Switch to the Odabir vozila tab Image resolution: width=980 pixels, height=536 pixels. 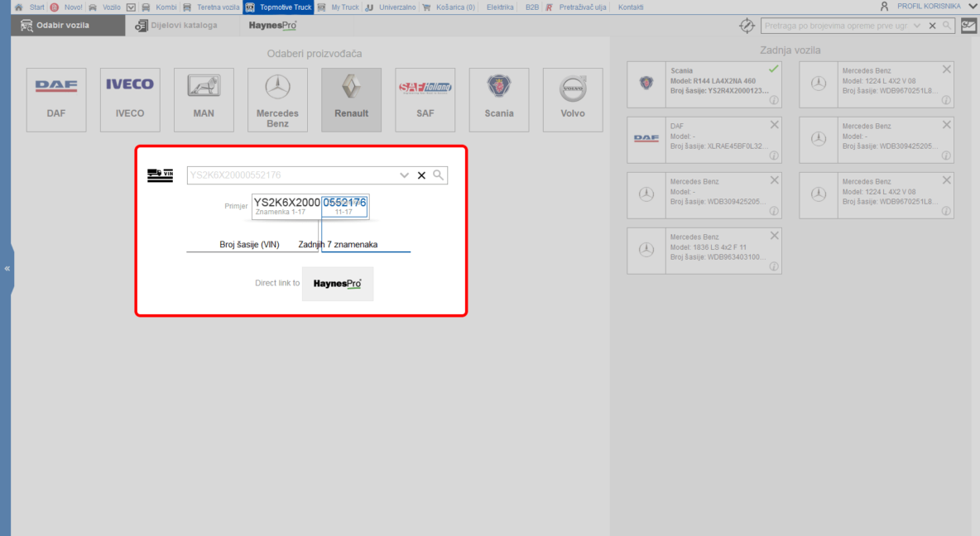pyautogui.click(x=68, y=26)
